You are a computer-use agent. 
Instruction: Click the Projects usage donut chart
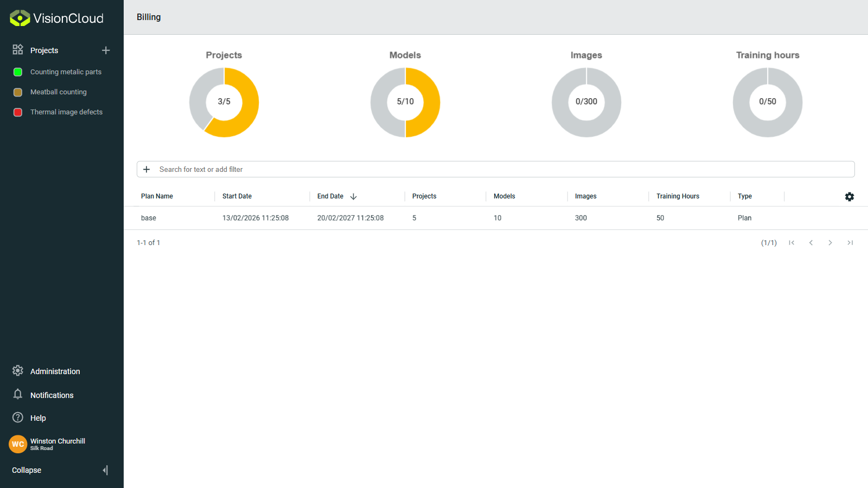[x=224, y=102]
